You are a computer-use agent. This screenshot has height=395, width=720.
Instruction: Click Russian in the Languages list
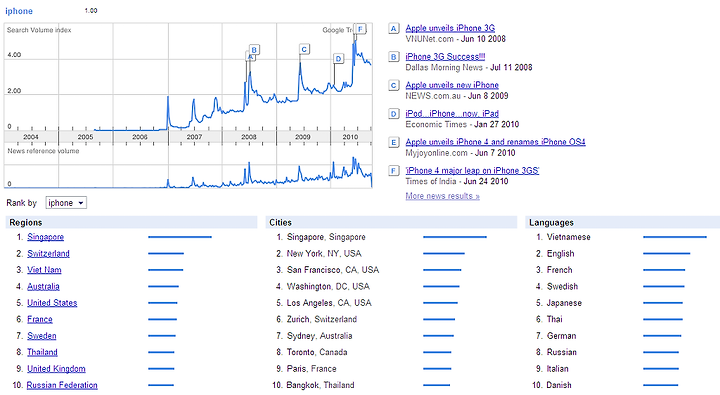pyautogui.click(x=562, y=352)
